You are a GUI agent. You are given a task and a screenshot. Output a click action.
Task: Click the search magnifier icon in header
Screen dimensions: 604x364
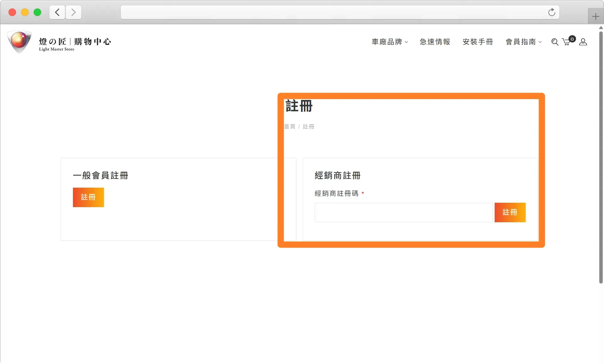coord(555,42)
